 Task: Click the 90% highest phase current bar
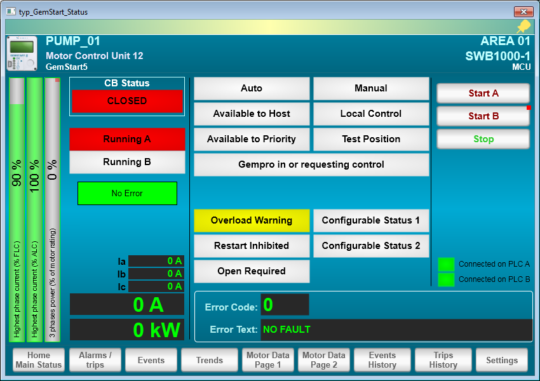tap(17, 210)
